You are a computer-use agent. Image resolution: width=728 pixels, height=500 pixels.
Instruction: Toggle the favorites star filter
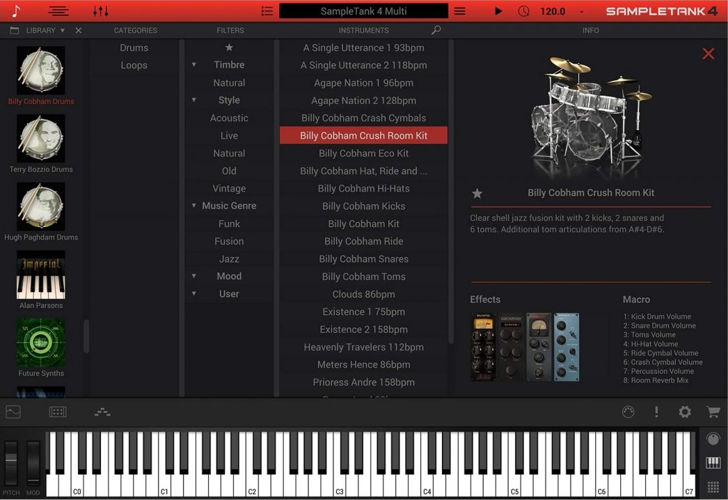[229, 48]
